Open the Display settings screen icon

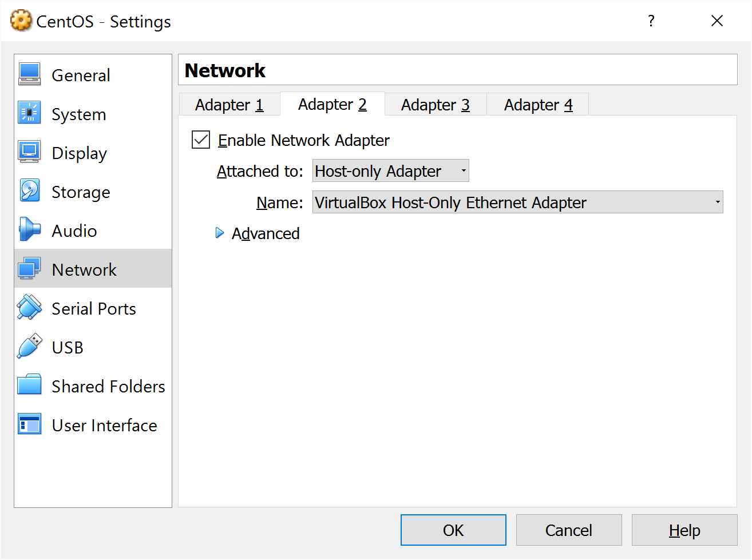[x=29, y=152]
